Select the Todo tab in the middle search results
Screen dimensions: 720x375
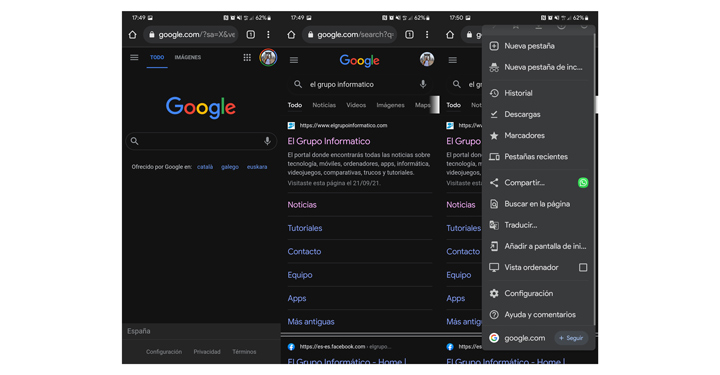pos(295,105)
